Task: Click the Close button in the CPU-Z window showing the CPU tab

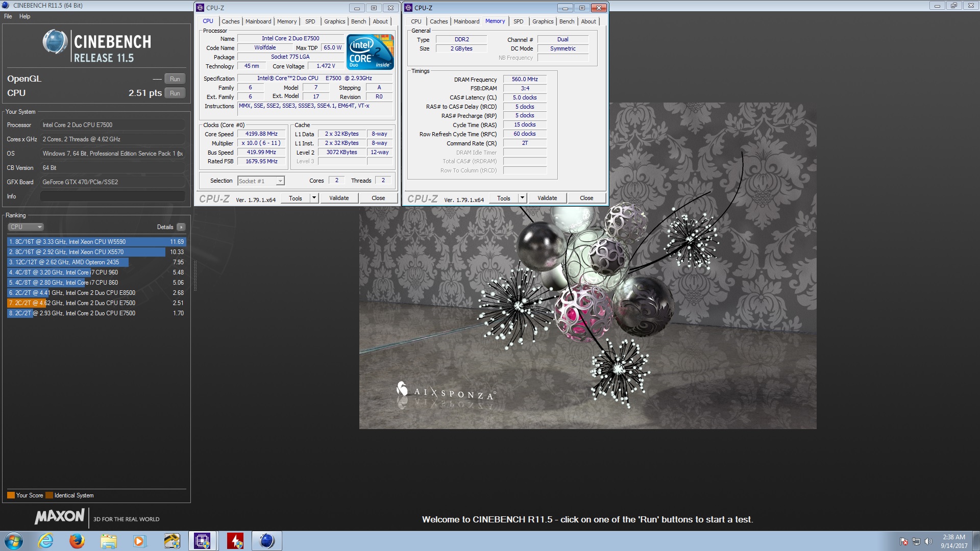Action: point(378,198)
